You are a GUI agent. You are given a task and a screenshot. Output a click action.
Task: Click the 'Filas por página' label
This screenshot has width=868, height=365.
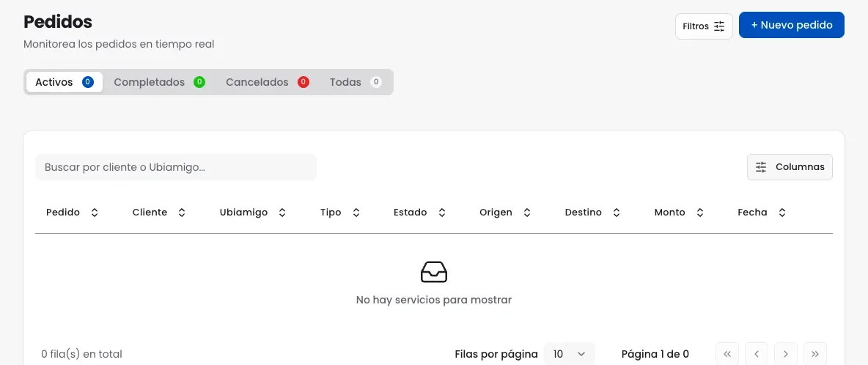click(x=496, y=354)
